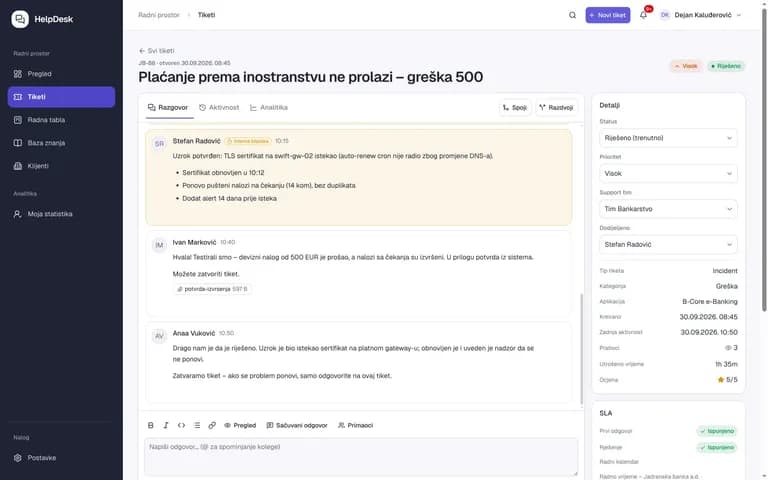The height and width of the screenshot is (480, 768).
Task: Open attachment potvrda-izvrsenja
Action: point(213,289)
